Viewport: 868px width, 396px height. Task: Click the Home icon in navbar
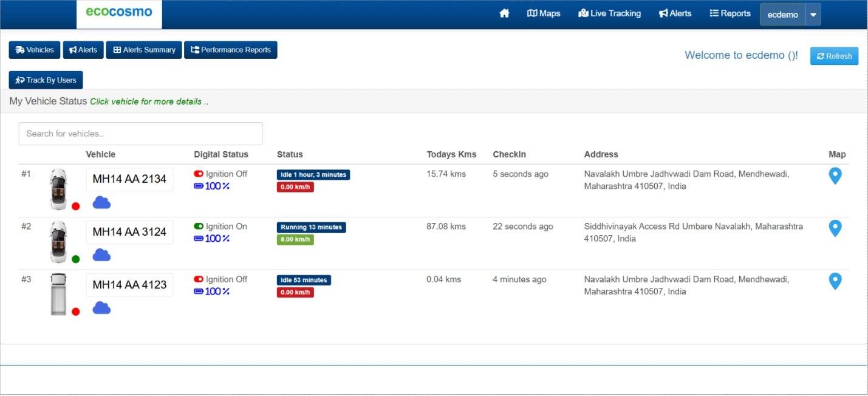pos(504,13)
